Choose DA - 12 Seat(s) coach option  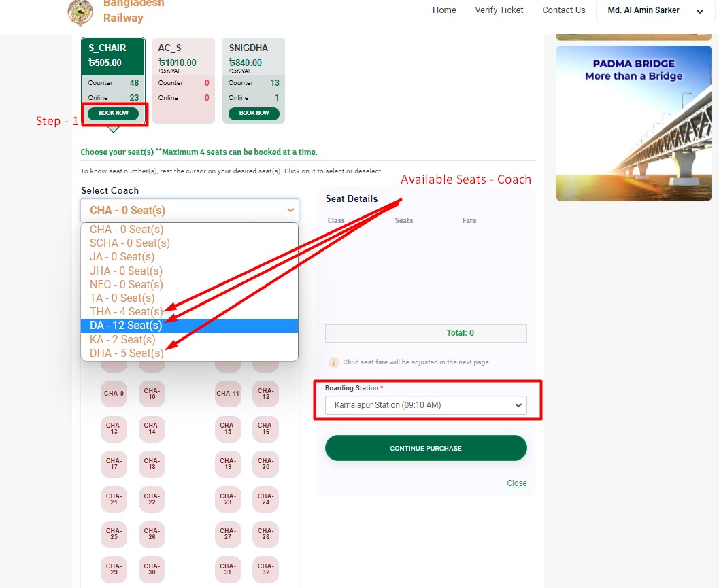click(x=189, y=326)
